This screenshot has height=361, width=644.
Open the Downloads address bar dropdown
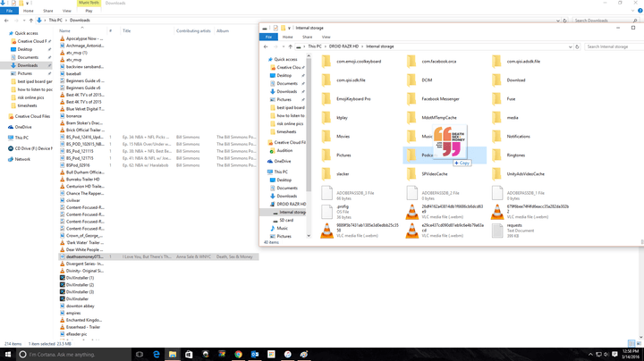coord(558,20)
